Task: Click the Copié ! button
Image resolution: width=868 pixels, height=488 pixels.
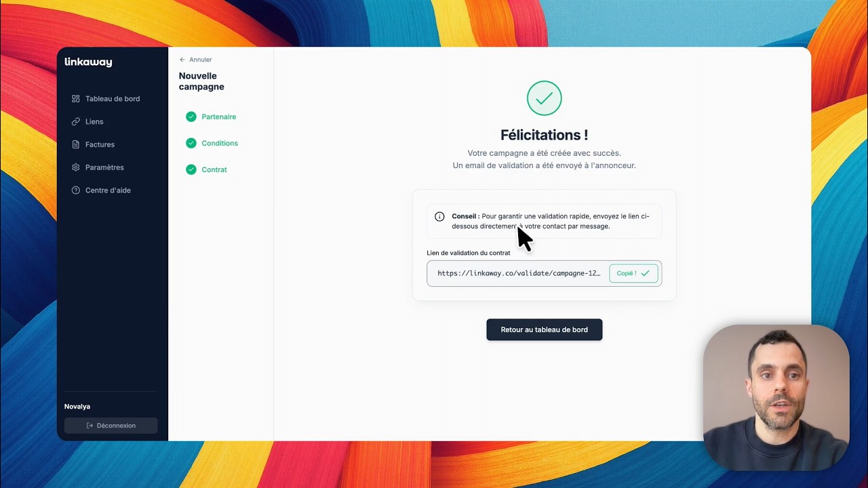Action: click(x=633, y=273)
